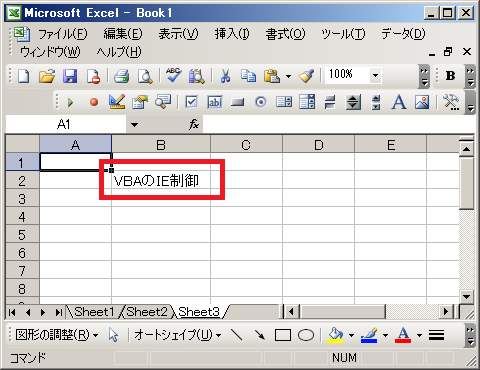The image size is (480, 370).
Task: Select the Format Painter brush icon
Action: (306, 76)
